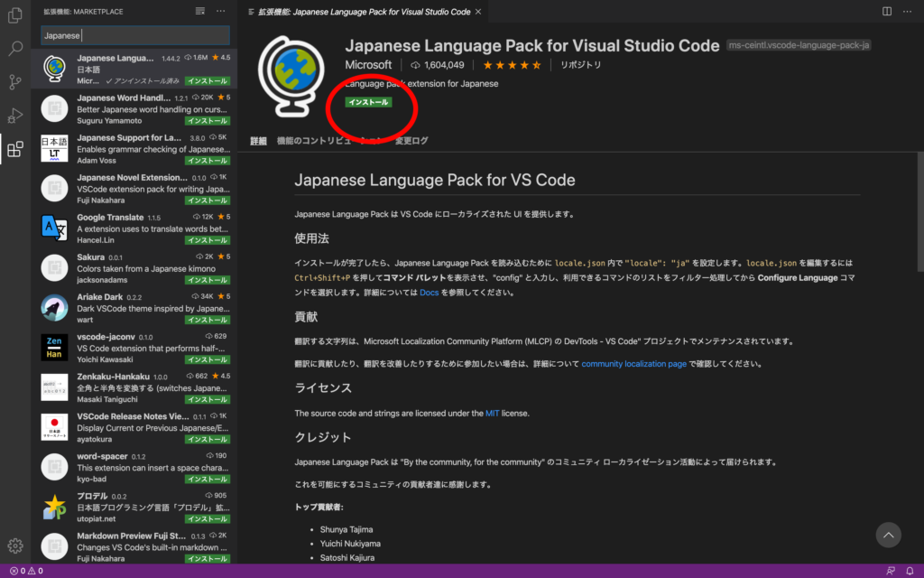Click errors and warnings status indicator
The width and height of the screenshot is (924, 578).
(x=26, y=571)
